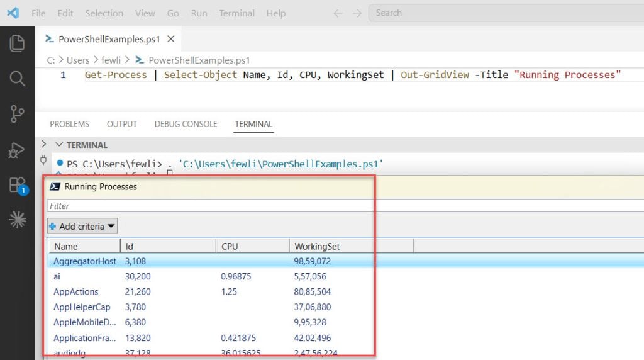This screenshot has width=644, height=360.
Task: Click the blue dot beside terminal prompt
Action: coord(60,163)
